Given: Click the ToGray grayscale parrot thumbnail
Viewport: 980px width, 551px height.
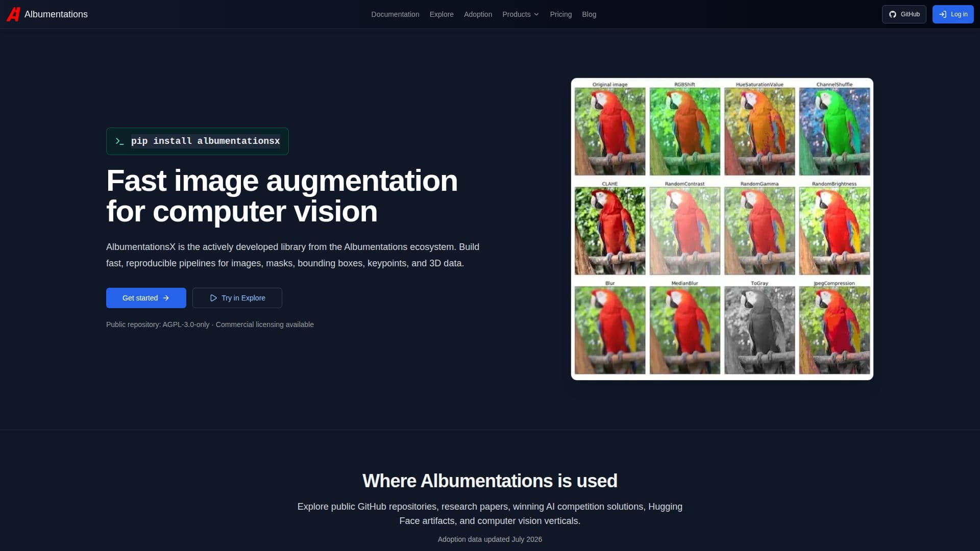Looking at the screenshot, I should (x=759, y=331).
